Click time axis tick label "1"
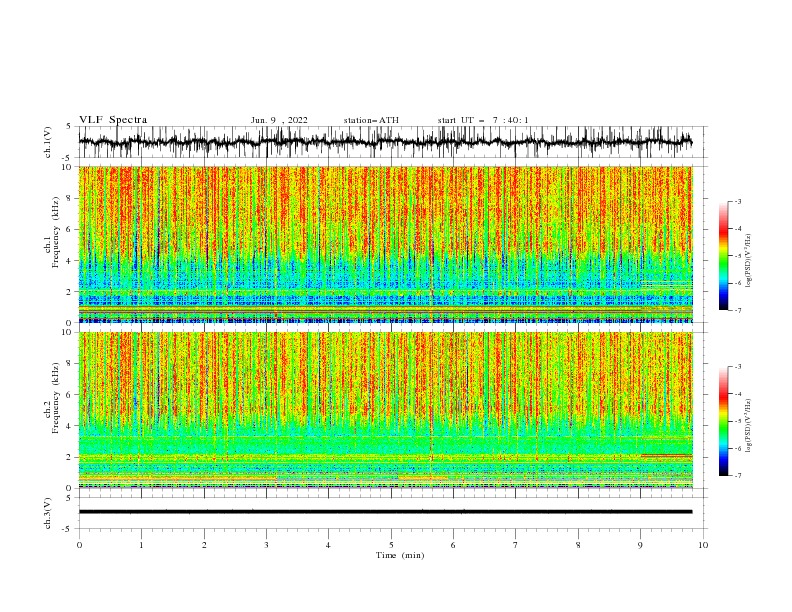Screen dimensions: 792x612 tap(141, 545)
